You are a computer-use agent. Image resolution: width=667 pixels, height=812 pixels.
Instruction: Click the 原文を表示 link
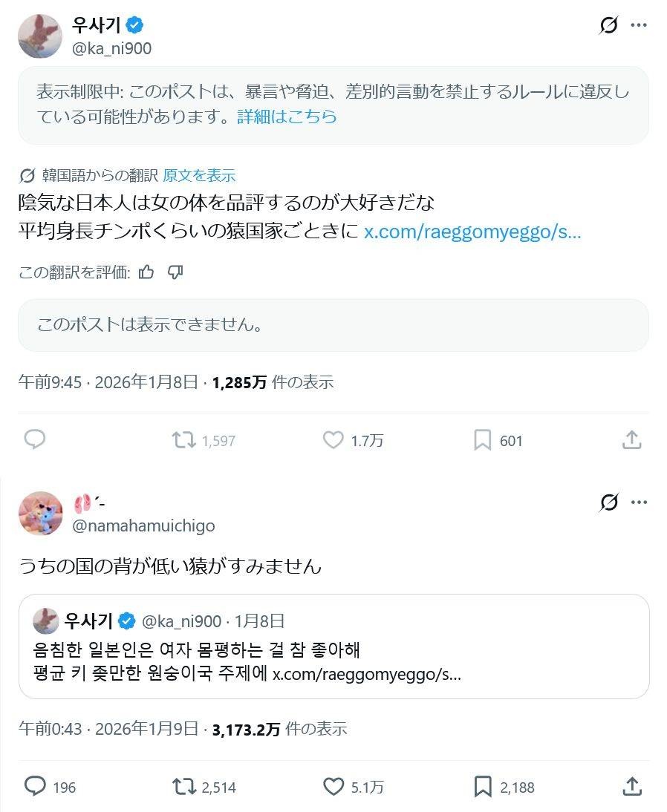pos(199,175)
